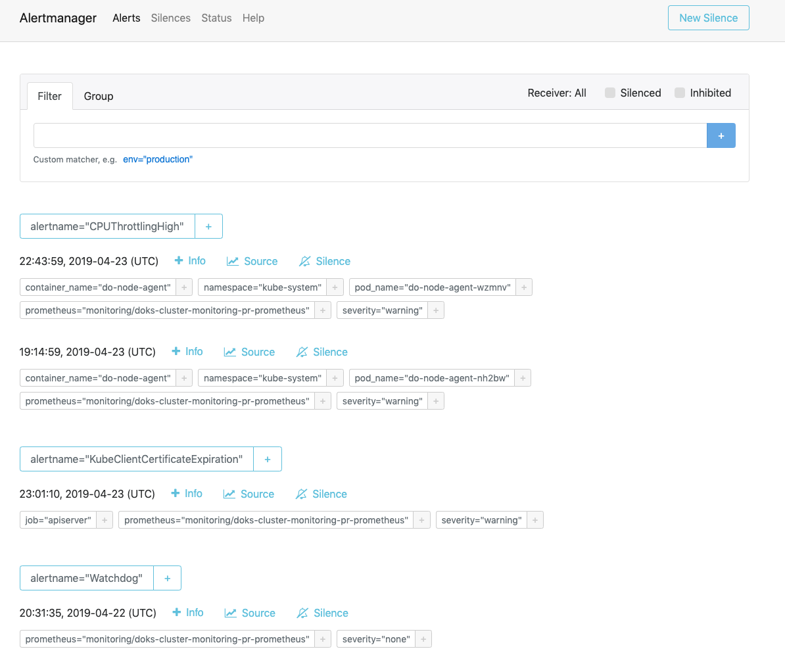785x672 pixels.
Task: Add job apiserver label to filter
Action: 105,520
